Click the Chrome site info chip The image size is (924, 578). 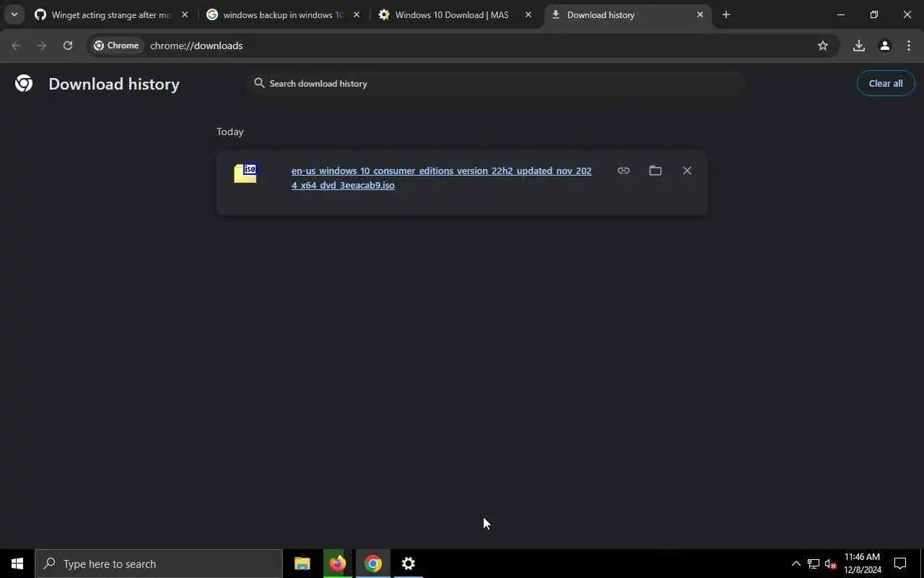coord(116,46)
